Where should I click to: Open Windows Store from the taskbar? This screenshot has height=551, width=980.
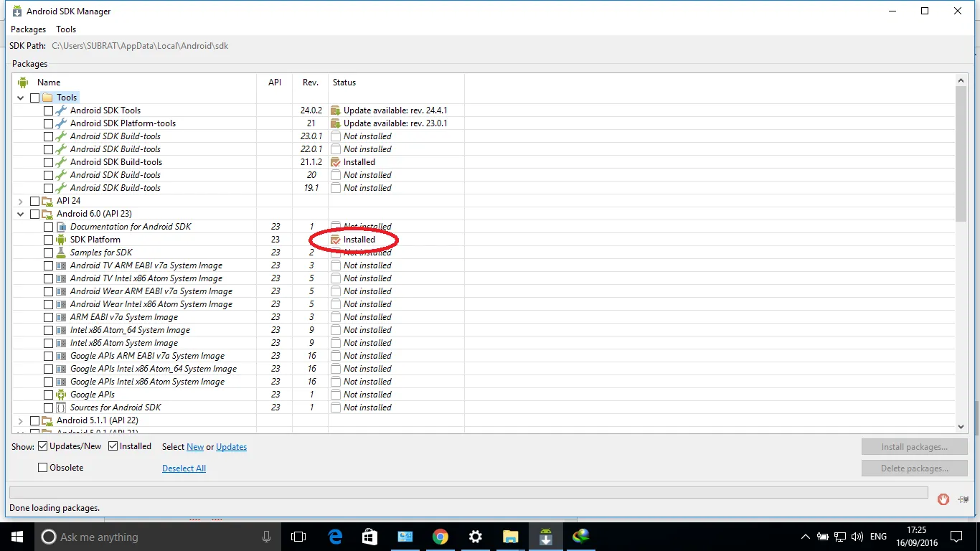370,537
